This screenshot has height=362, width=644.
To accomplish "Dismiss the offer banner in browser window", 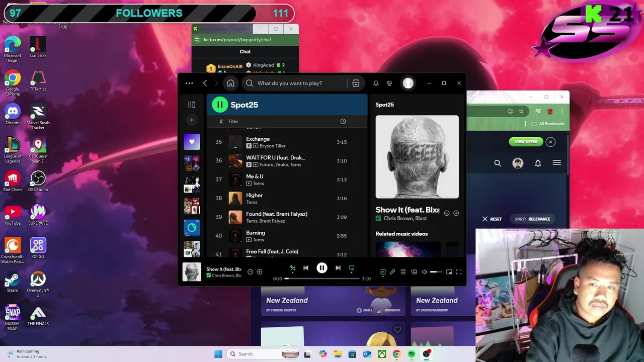I will (x=550, y=142).
